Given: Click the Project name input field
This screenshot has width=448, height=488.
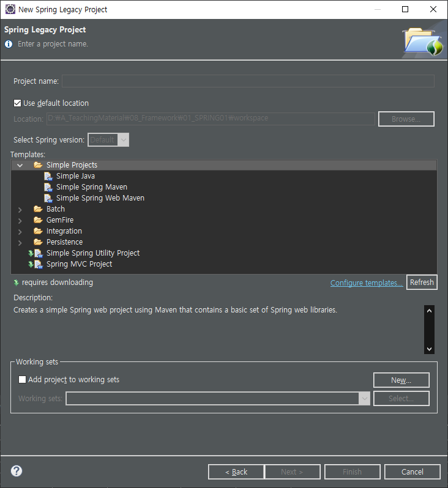Looking at the screenshot, I should (x=248, y=81).
